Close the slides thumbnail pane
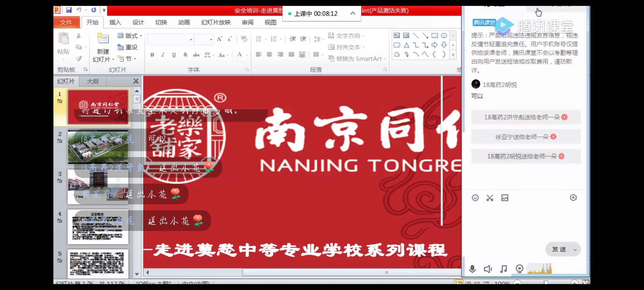 (x=136, y=81)
